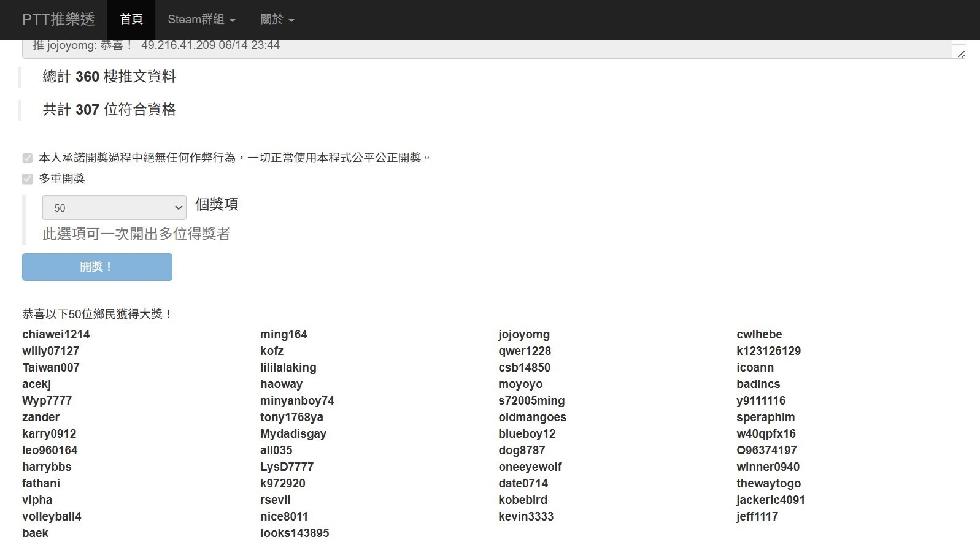Select winner name icoann

(755, 368)
